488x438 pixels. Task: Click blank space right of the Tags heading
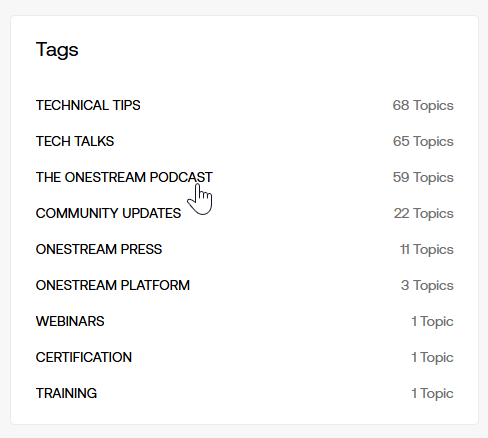click(267, 50)
